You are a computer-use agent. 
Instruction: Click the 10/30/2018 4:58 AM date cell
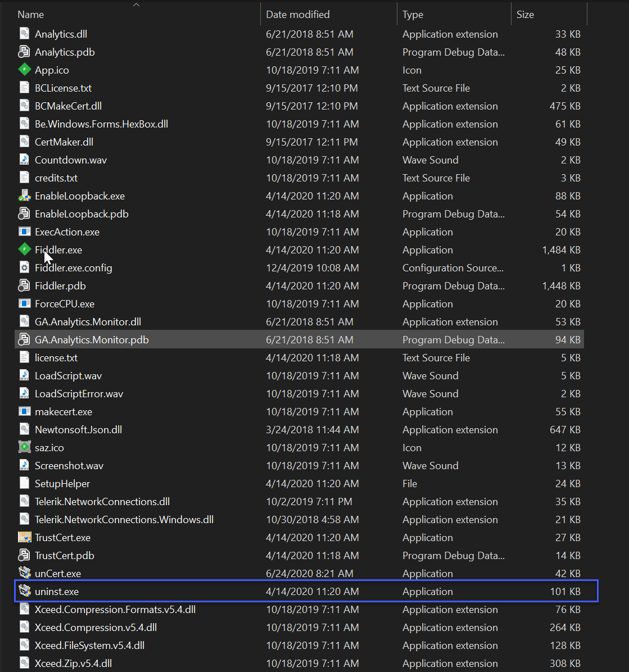click(x=312, y=519)
